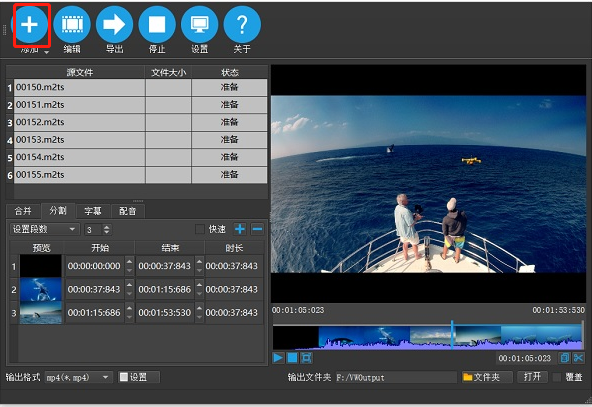Click the Open (打开) button
592x407 pixels.
tap(532, 377)
